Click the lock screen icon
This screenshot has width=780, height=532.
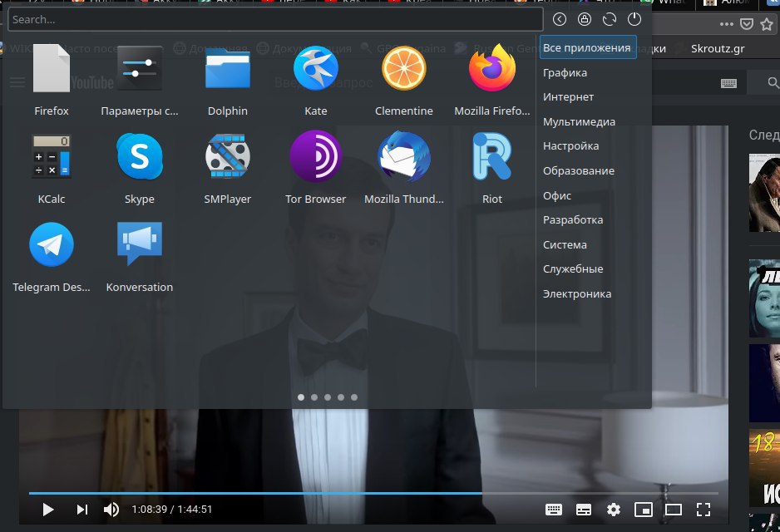coord(584,19)
